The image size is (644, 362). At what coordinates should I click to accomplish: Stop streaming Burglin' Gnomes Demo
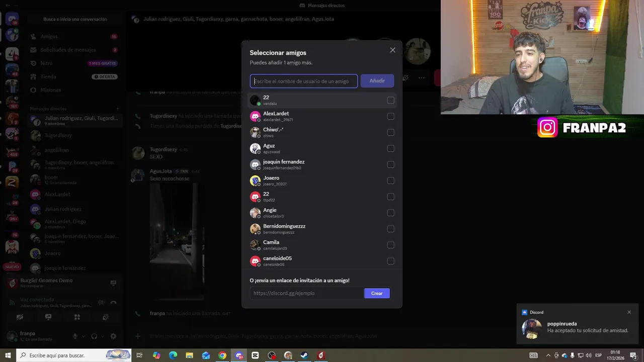(113, 283)
